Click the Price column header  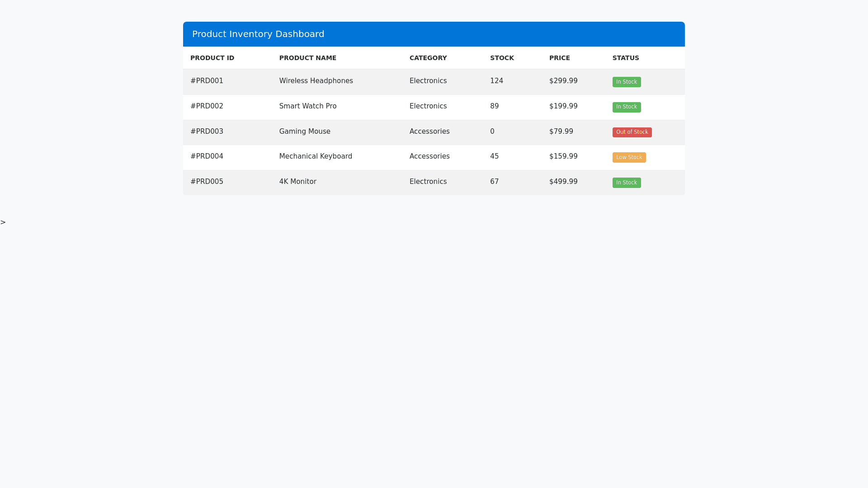point(559,58)
